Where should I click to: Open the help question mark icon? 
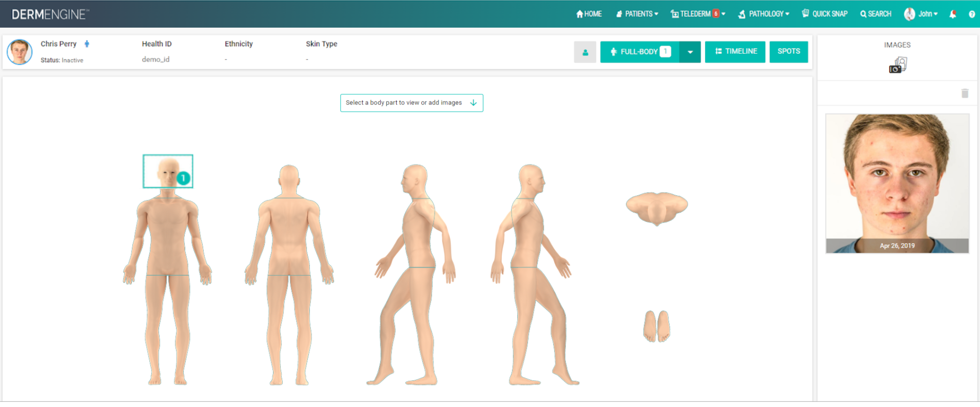(972, 14)
